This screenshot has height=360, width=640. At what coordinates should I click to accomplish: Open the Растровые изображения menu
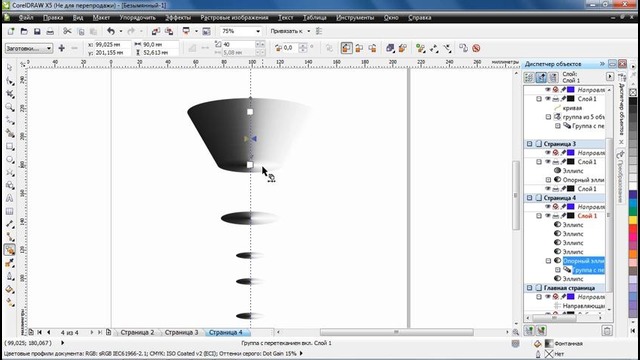234,18
